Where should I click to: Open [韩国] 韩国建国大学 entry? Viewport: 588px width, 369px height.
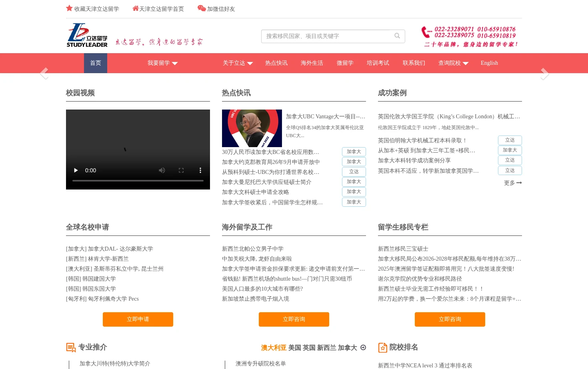[91, 279]
